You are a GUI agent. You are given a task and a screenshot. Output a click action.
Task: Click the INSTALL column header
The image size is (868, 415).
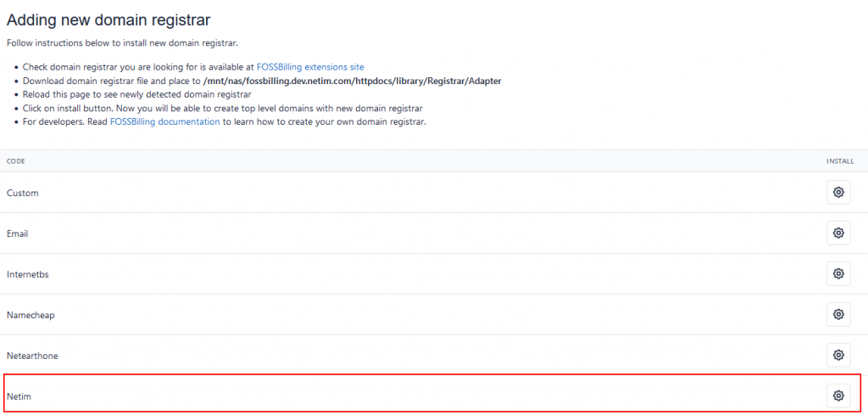(x=840, y=161)
